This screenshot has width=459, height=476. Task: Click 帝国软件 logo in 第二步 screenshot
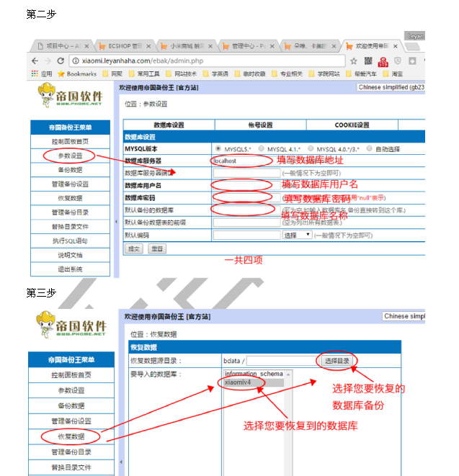point(71,95)
